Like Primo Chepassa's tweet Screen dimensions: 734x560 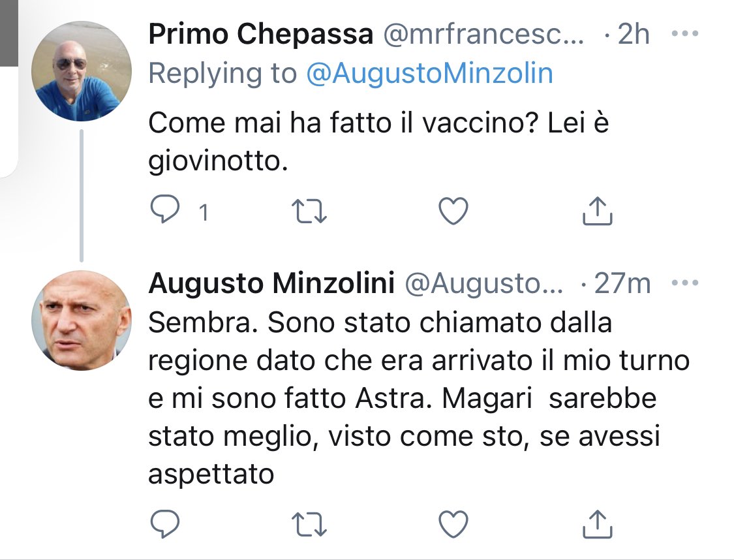coord(452,210)
